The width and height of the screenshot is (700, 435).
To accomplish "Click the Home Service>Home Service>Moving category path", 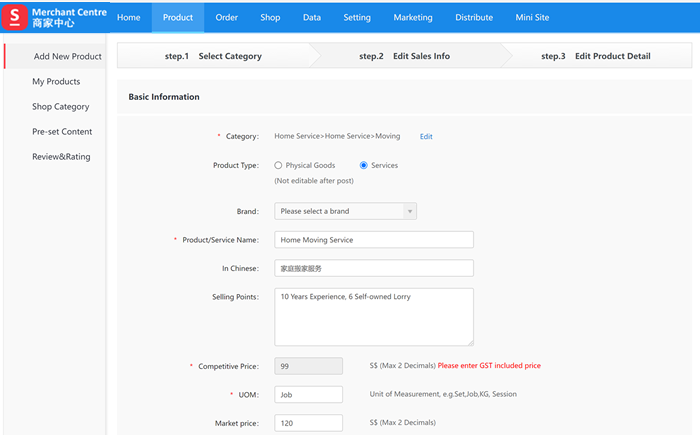I will pyautogui.click(x=337, y=136).
